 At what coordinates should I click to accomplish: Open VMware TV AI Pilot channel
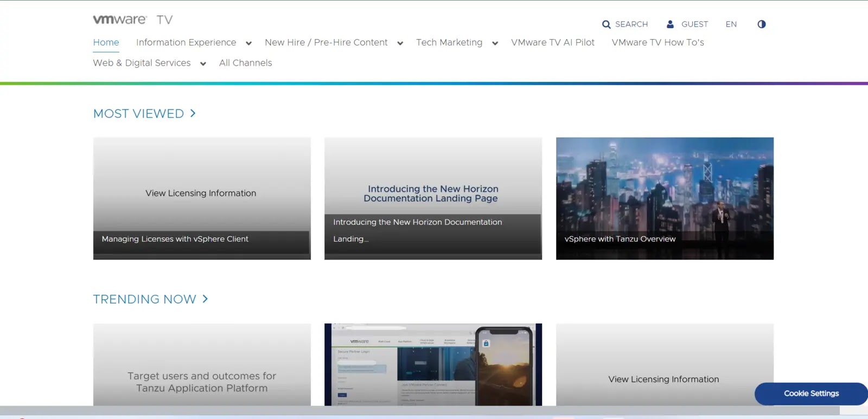553,42
